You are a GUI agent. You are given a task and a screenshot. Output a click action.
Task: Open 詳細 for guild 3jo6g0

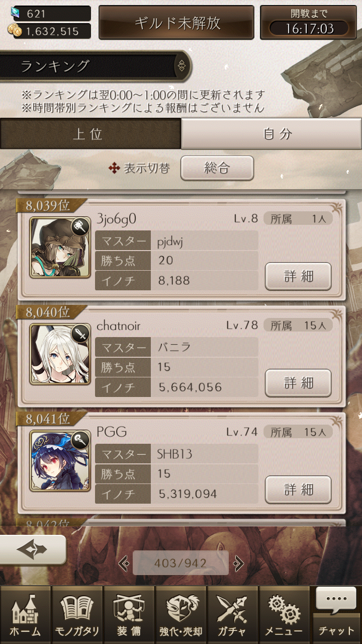[298, 276]
